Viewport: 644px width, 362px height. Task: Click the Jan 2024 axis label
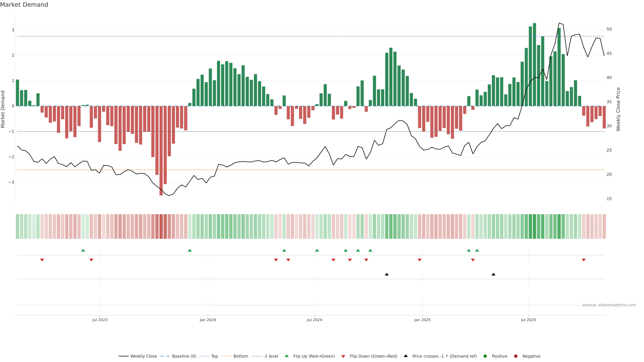point(208,320)
